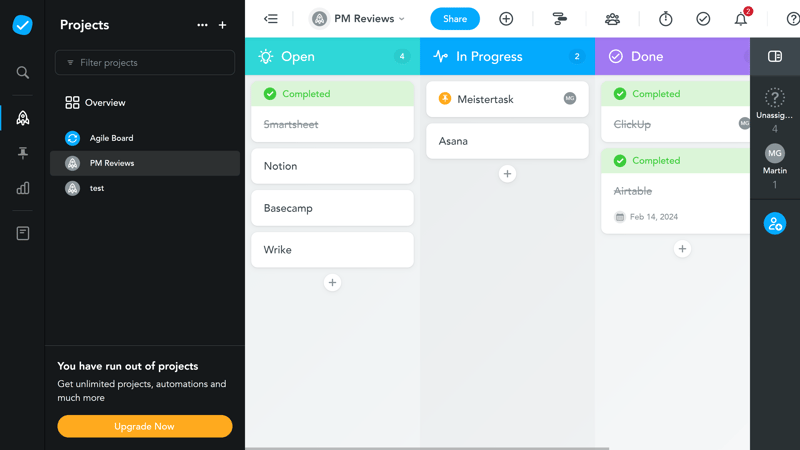Click the Share button
This screenshot has height=450, width=800.
(454, 19)
